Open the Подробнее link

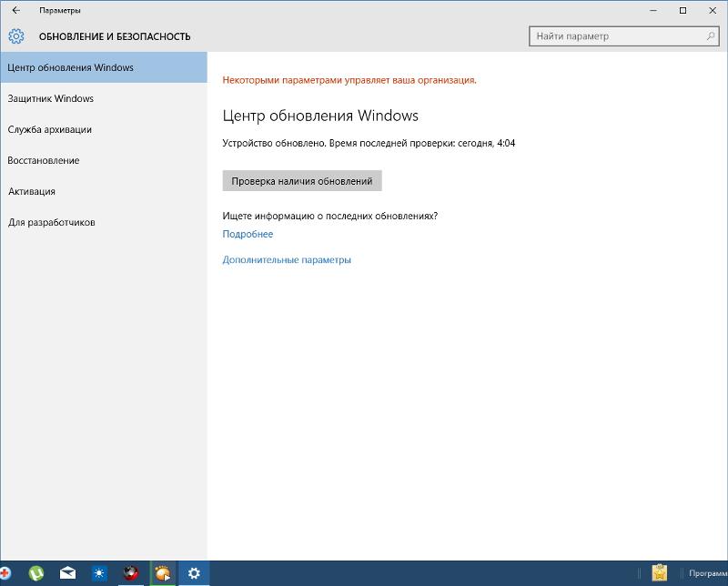(x=248, y=234)
